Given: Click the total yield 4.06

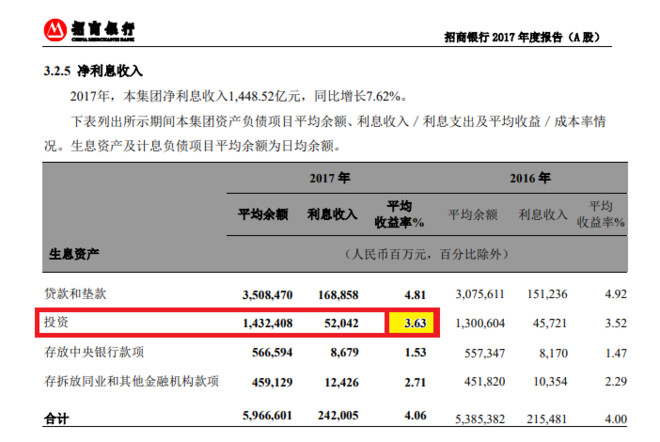Looking at the screenshot, I should pyautogui.click(x=415, y=415).
